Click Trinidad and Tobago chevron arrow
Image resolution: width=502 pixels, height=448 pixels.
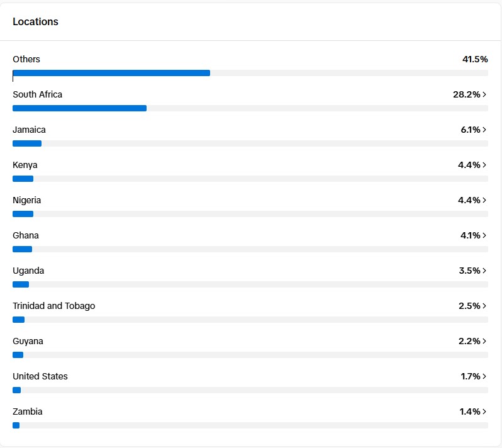[x=484, y=306]
